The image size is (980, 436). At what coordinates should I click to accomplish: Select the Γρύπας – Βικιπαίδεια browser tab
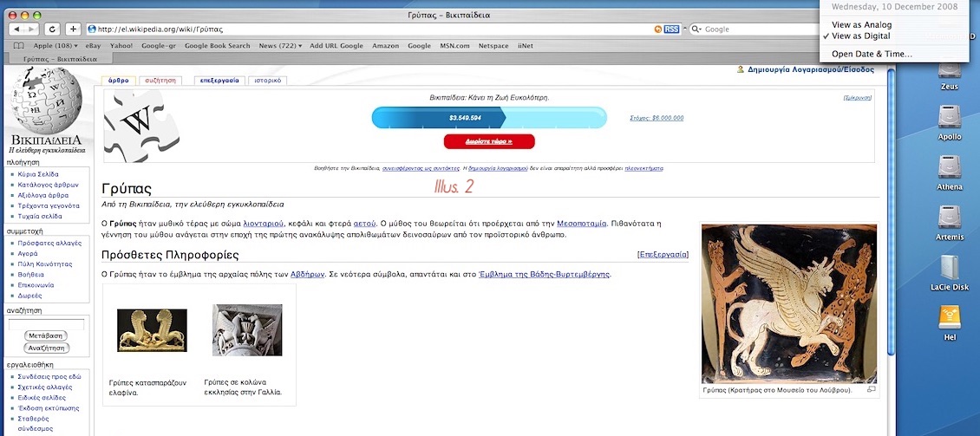(60, 59)
